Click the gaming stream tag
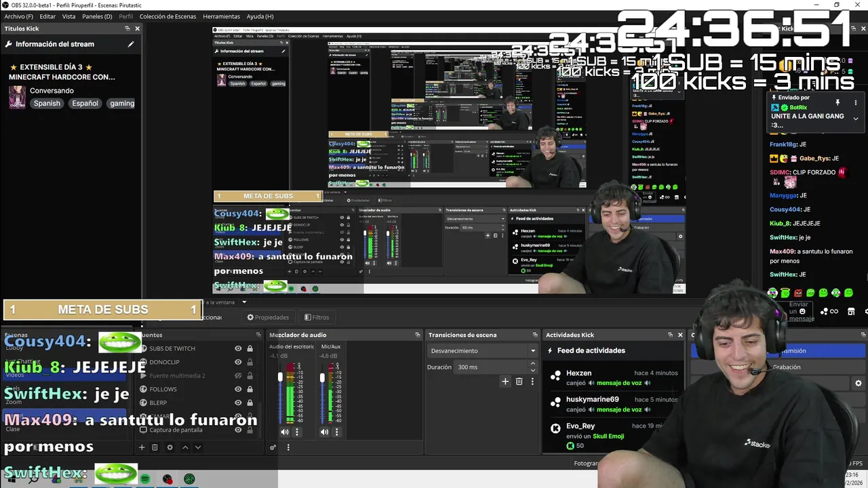 (x=122, y=104)
